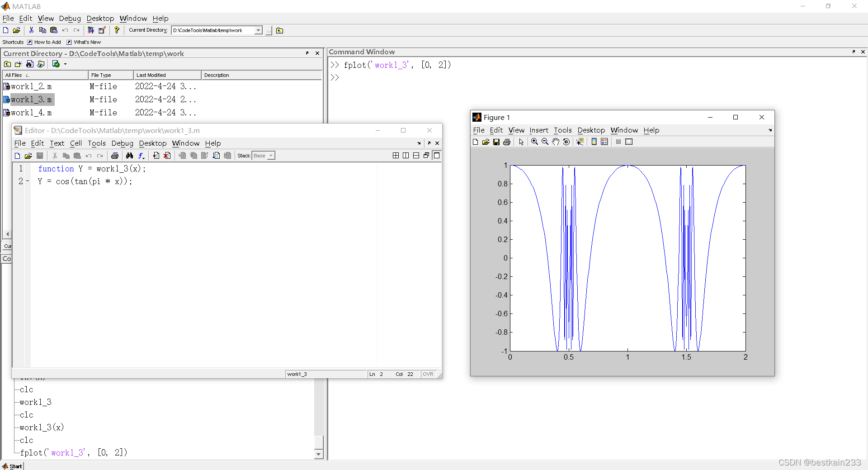Click Find binoculars icon in Editor toolbar
Viewport: 868px width, 470px height.
tap(130, 156)
